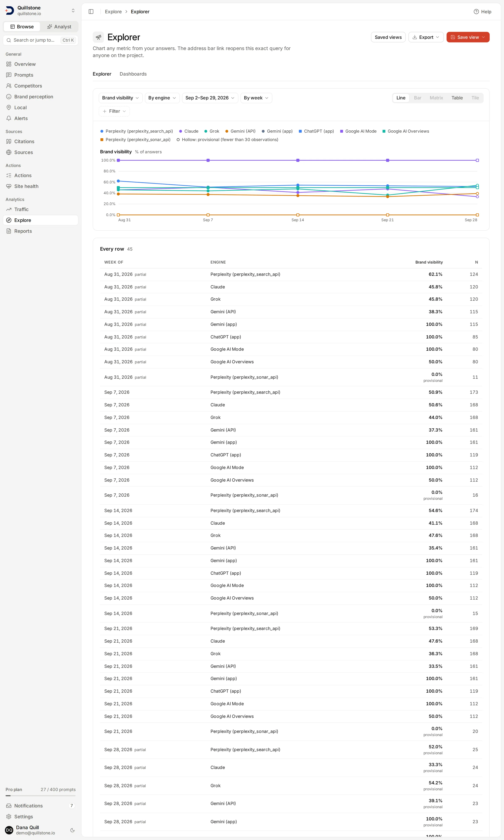Open Competitors section

point(40,86)
